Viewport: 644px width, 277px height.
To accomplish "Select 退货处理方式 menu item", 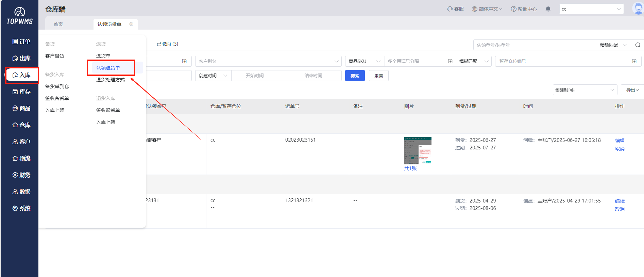I will pos(111,80).
